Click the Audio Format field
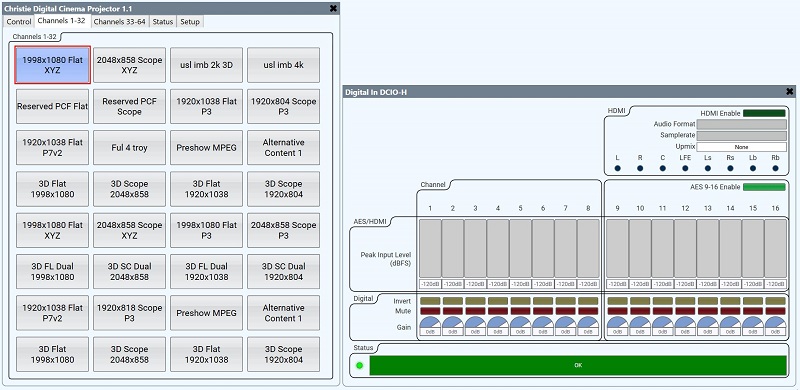800x390 pixels. 741,125
